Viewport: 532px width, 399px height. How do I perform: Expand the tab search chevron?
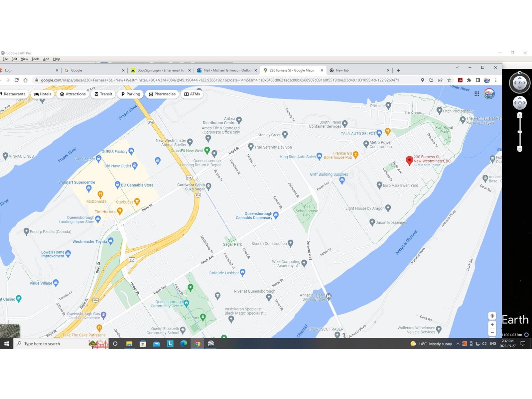[x=457, y=67]
